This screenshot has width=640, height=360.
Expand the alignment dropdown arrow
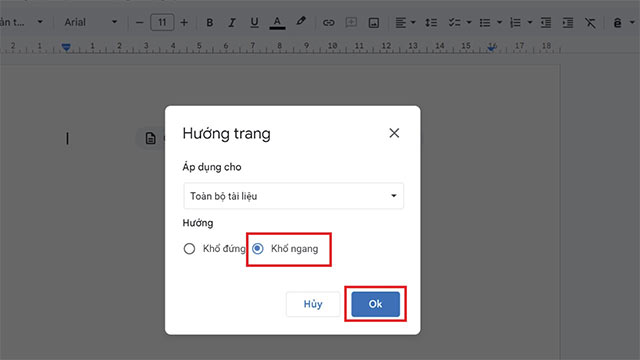tap(413, 22)
